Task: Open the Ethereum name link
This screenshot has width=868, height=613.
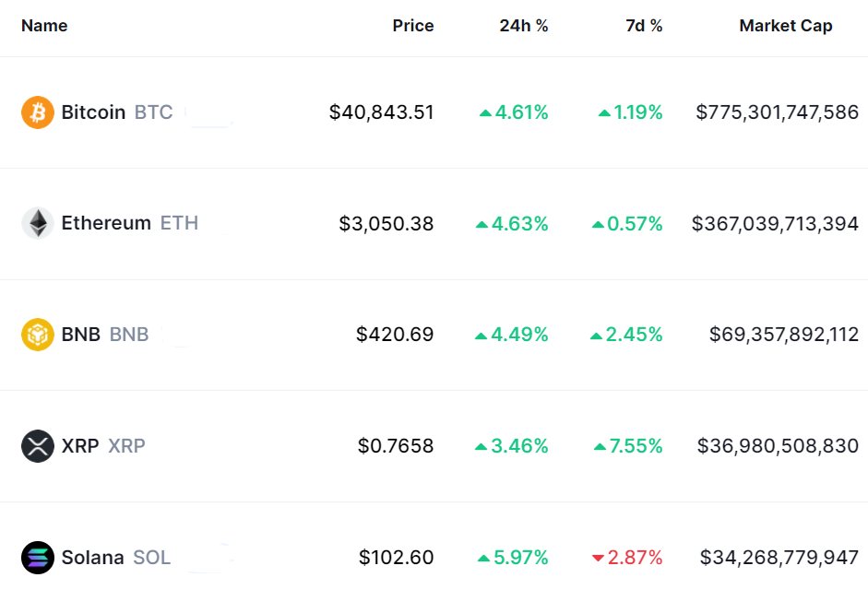Action: click(x=106, y=223)
